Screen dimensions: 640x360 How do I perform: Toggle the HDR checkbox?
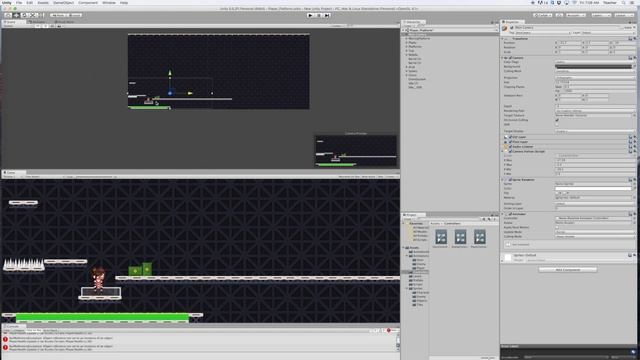click(557, 124)
